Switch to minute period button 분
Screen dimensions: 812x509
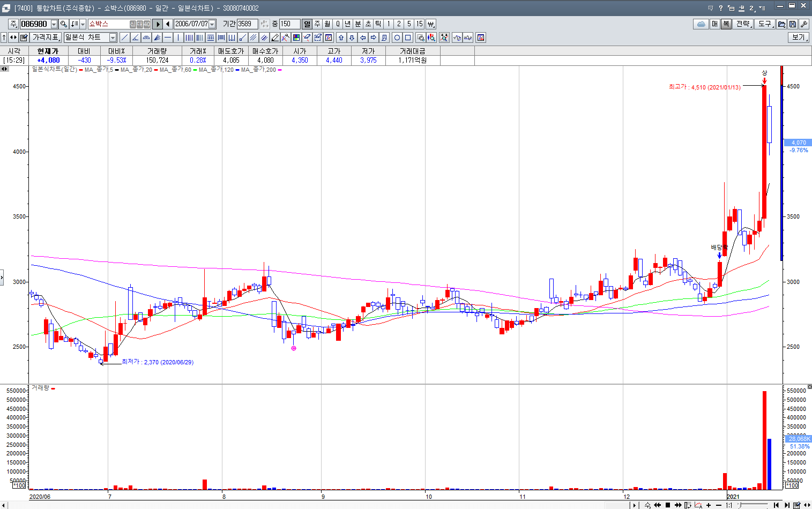coord(358,24)
